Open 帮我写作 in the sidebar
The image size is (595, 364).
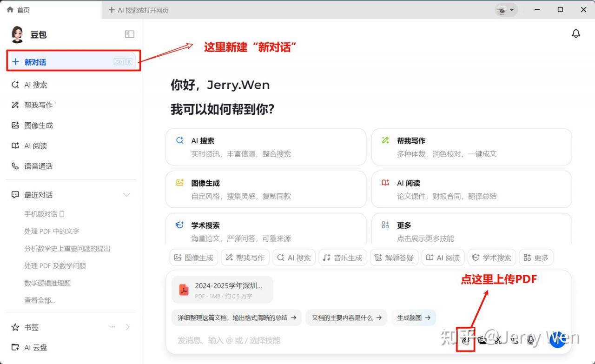(71, 105)
